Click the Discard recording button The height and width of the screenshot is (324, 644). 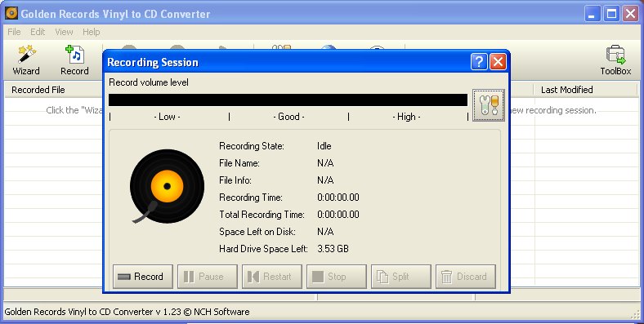(x=466, y=277)
